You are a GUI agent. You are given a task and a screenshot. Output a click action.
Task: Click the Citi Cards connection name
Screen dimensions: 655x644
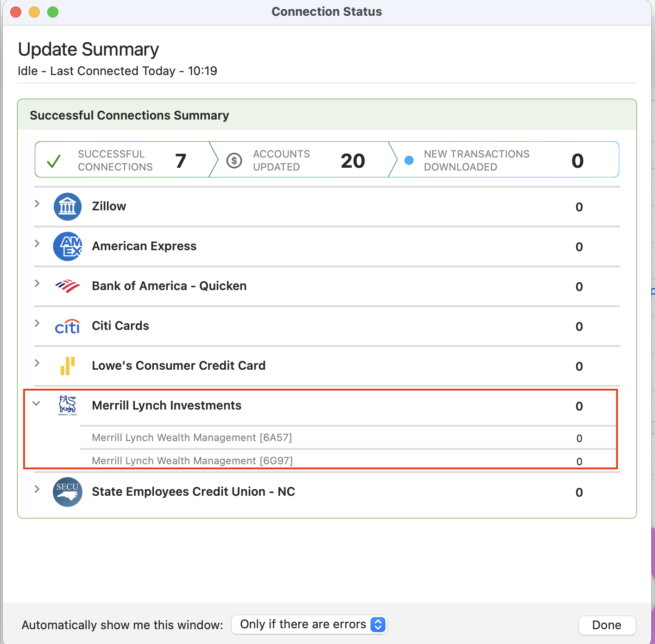(120, 326)
